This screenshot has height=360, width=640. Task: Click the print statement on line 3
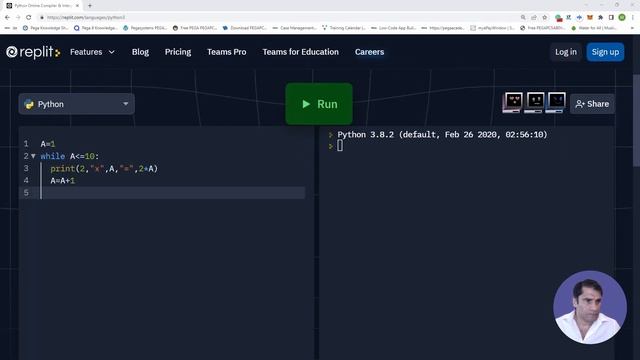(x=104, y=168)
